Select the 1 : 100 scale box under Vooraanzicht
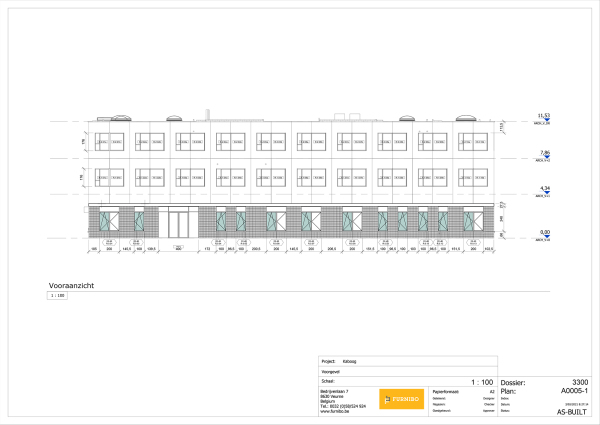Screen dimensions: 600x425 tap(56, 296)
